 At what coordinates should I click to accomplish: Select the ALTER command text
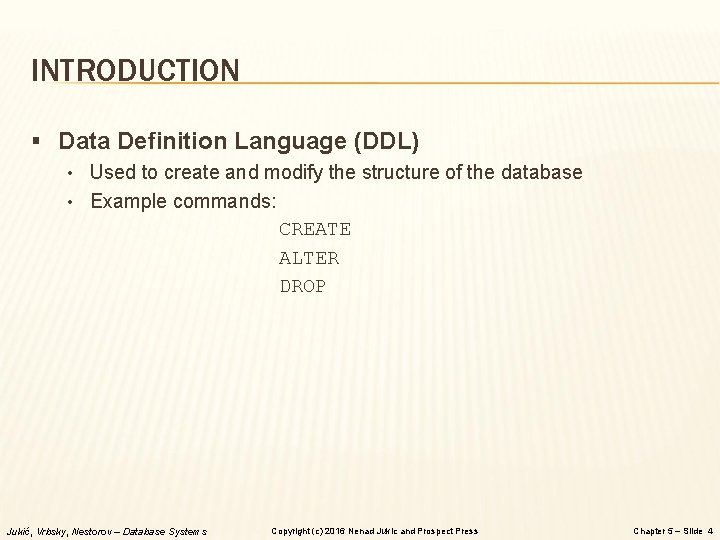click(x=309, y=258)
